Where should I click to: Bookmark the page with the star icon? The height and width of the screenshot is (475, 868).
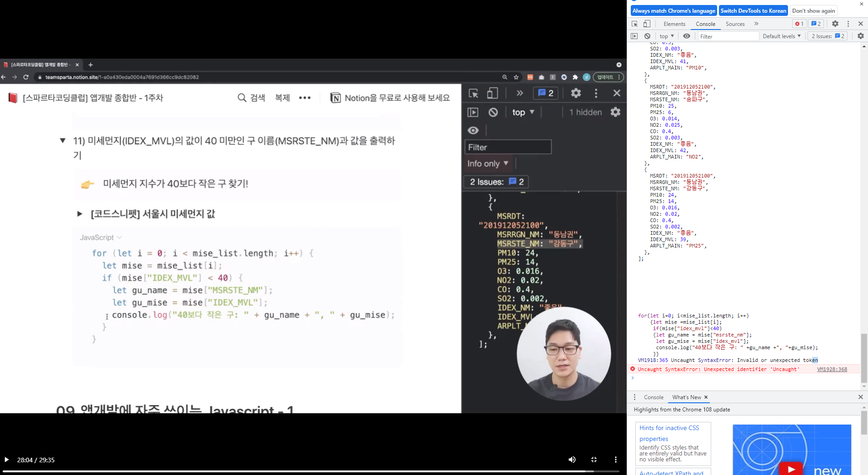click(516, 77)
